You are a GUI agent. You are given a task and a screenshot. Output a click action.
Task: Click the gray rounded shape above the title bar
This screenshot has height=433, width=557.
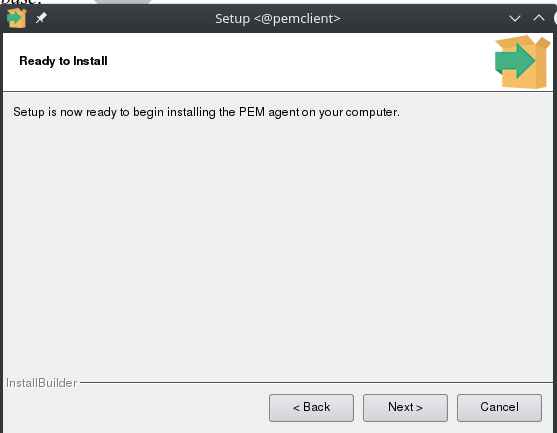coord(123,2)
